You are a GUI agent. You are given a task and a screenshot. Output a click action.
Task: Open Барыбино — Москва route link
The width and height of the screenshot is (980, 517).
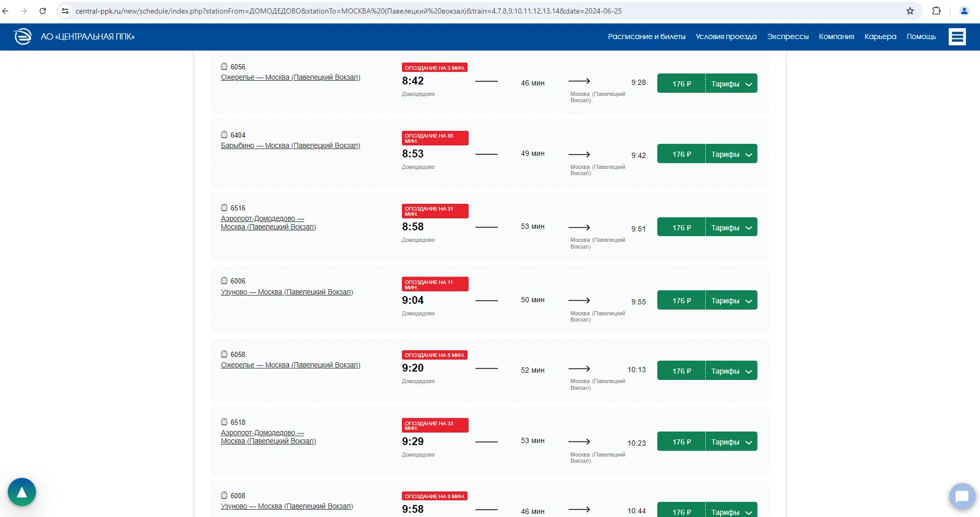(x=290, y=145)
